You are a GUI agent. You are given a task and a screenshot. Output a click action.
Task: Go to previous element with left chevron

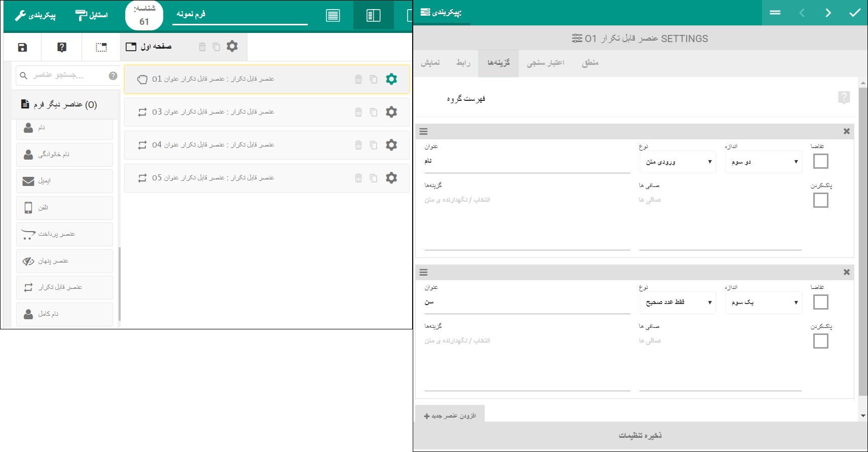click(x=802, y=13)
